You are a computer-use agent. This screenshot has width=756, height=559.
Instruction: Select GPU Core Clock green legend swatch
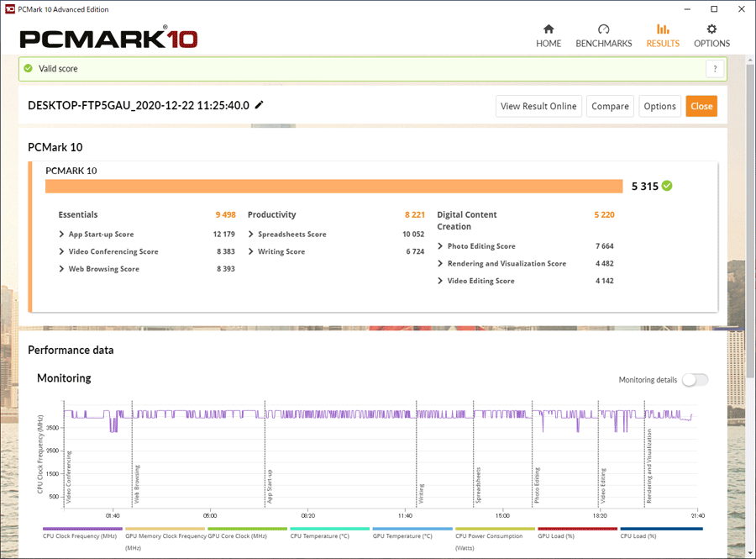point(247,529)
